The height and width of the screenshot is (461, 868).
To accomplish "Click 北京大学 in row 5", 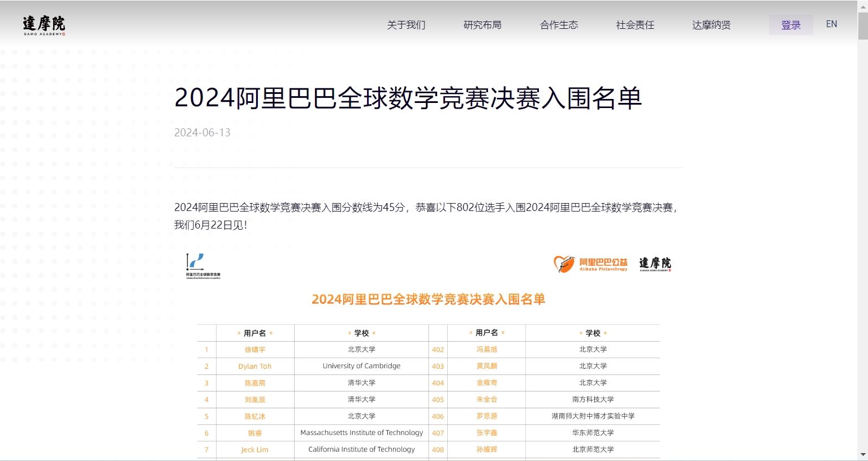I will tap(361, 416).
